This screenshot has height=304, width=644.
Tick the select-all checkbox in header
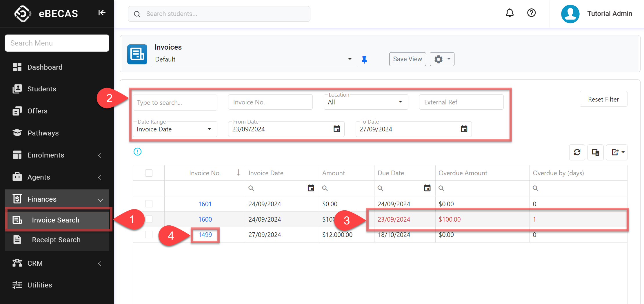pos(149,173)
